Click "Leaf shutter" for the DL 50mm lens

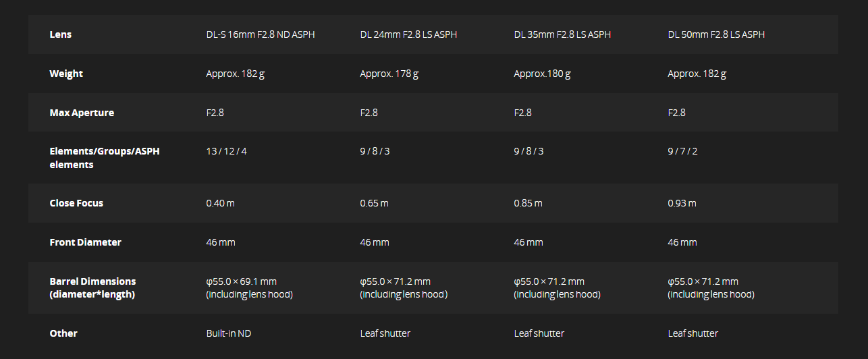tap(693, 333)
